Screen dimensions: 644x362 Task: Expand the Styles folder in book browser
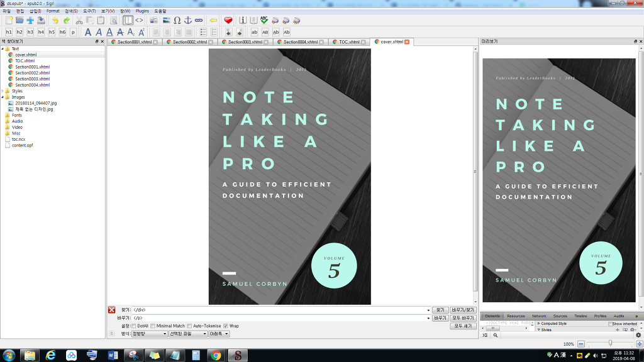pos(3,91)
